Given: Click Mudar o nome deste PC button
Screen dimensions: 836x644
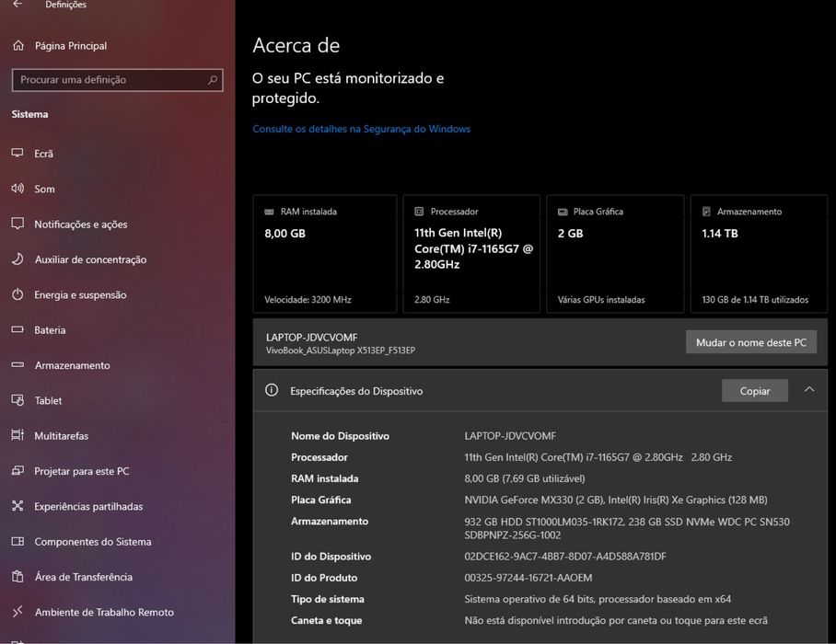Looking at the screenshot, I should pyautogui.click(x=750, y=342).
